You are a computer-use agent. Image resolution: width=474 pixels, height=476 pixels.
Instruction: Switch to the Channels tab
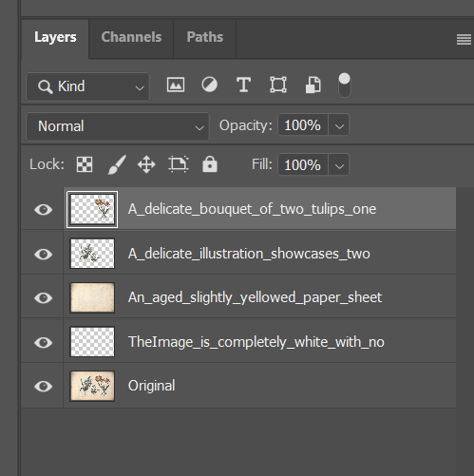(131, 37)
